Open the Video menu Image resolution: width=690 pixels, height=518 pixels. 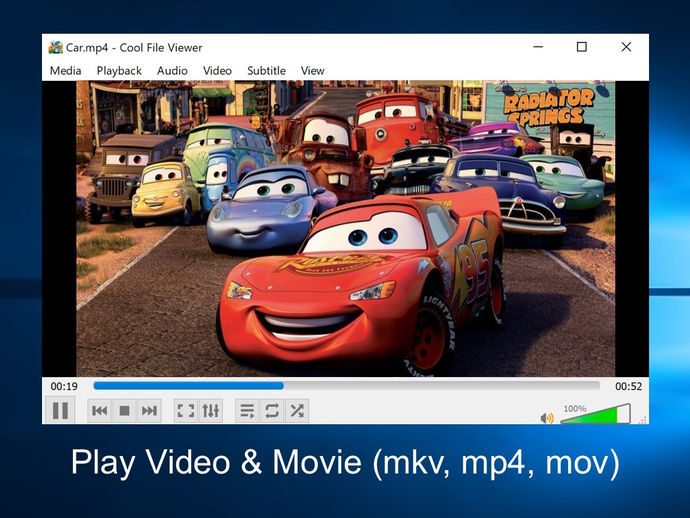tap(217, 70)
